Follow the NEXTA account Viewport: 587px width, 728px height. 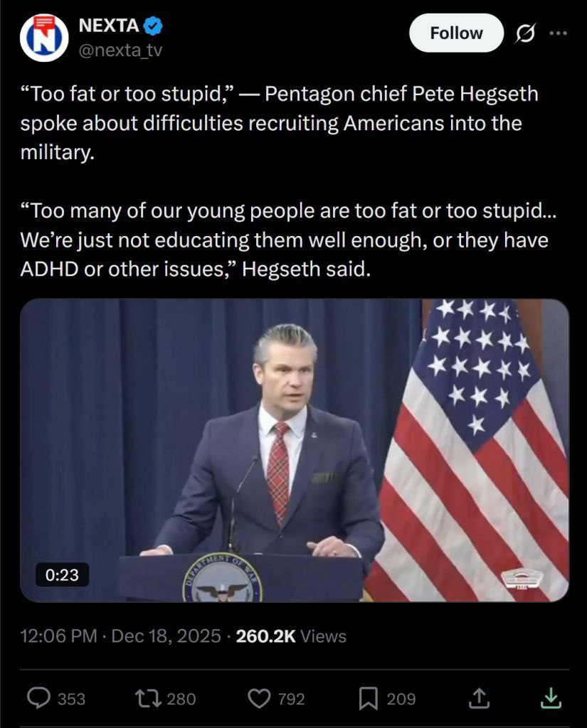pyautogui.click(x=456, y=33)
